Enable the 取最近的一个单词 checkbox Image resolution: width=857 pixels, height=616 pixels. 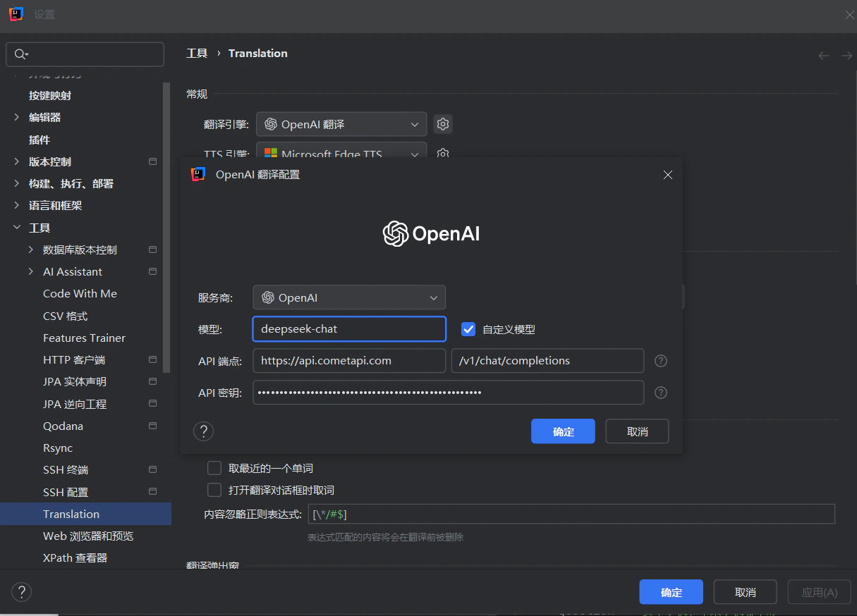click(x=214, y=467)
